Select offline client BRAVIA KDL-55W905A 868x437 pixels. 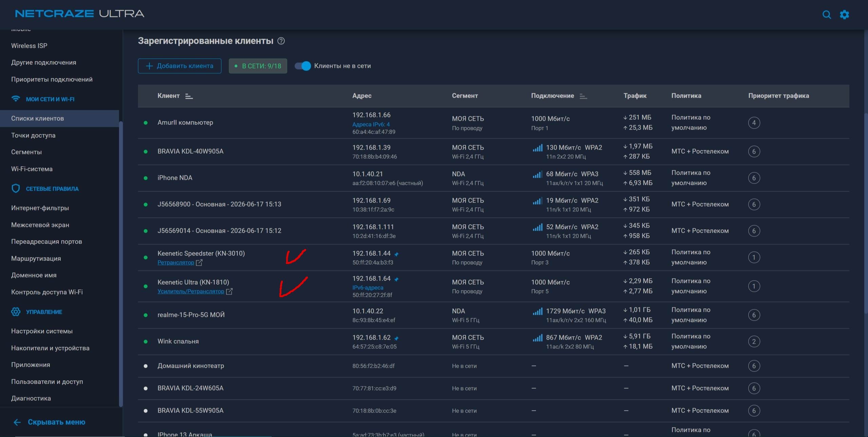tap(190, 411)
